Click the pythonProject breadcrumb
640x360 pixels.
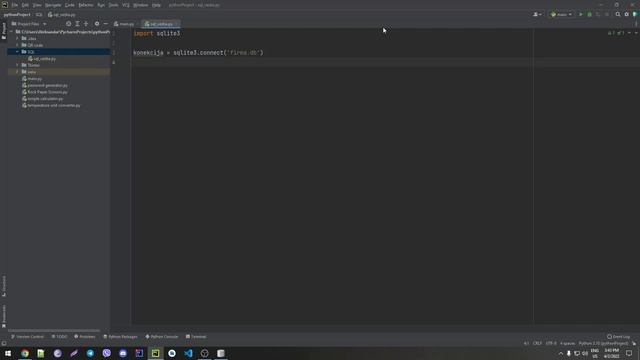(x=17, y=15)
